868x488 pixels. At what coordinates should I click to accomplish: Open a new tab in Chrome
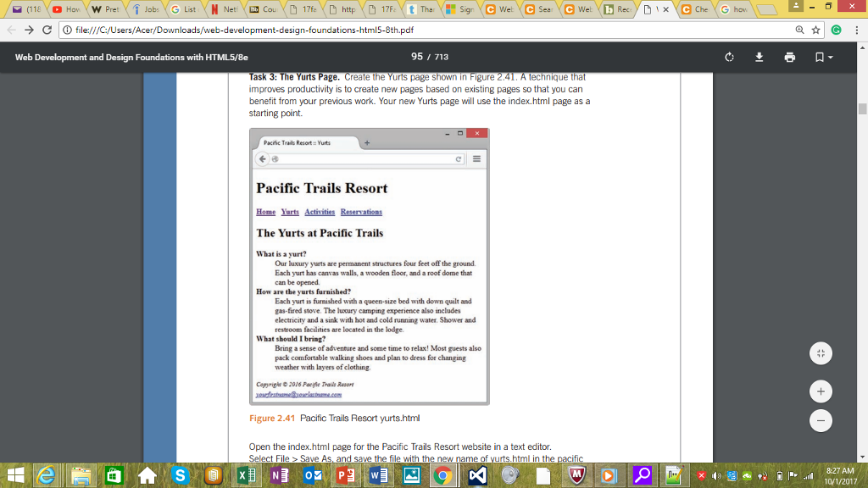[x=766, y=9]
